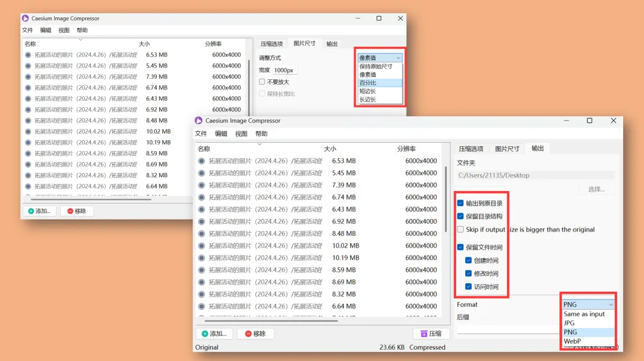644x361 pixels.
Task: Click vertical scrollbar of back window file list
Action: coord(249,87)
